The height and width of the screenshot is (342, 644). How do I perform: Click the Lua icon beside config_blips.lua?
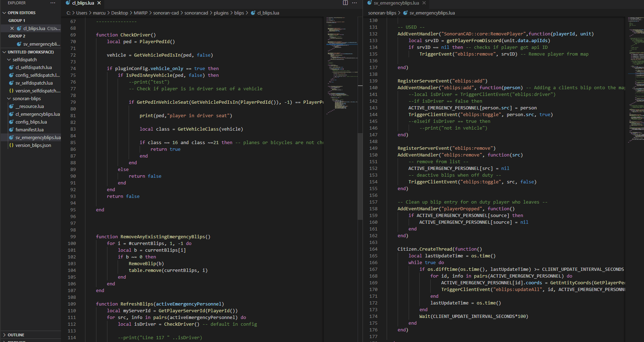tap(11, 122)
